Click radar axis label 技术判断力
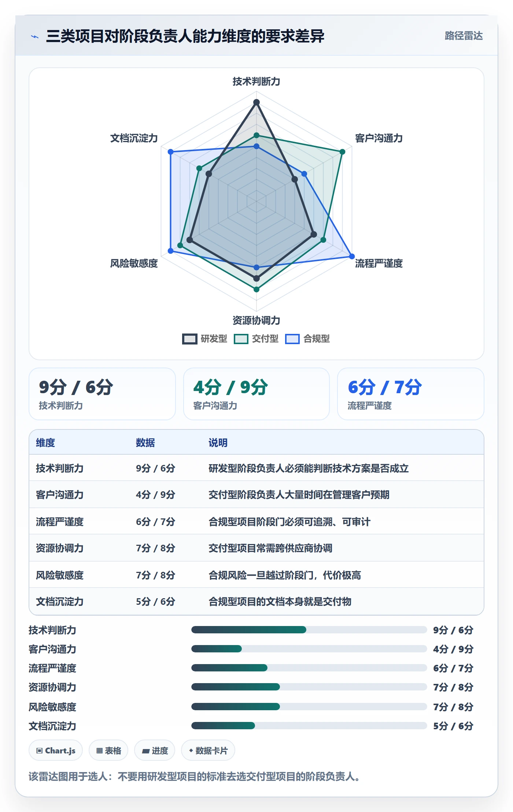 256,81
